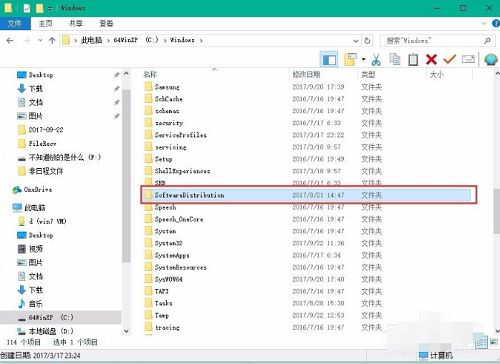This screenshot has width=500, height=364.
Task: Click the orange checkmark properties icon
Action: tap(449, 59)
